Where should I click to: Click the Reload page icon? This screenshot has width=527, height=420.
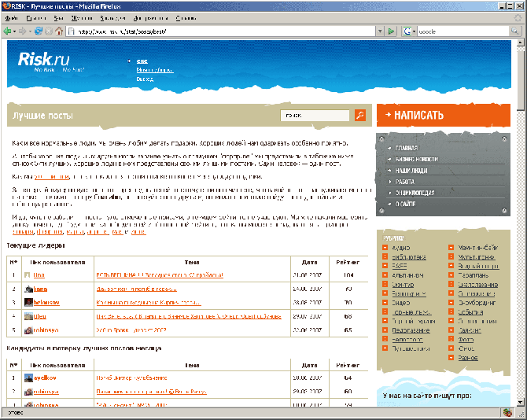coord(38,31)
